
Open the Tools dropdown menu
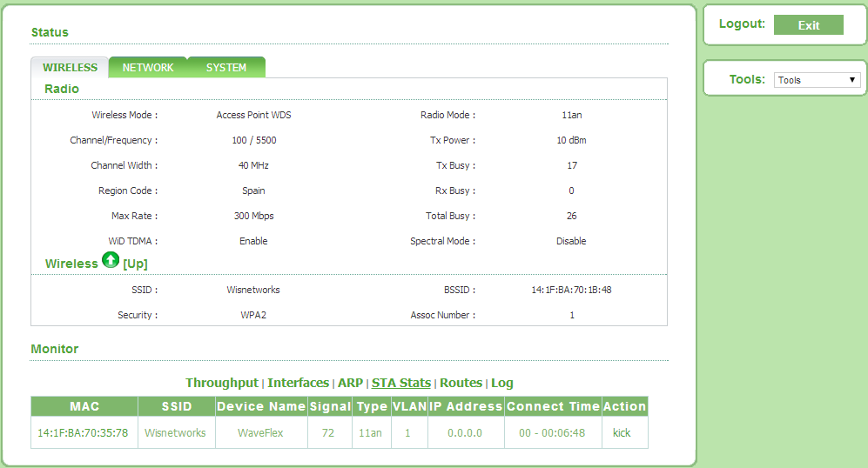(x=817, y=80)
